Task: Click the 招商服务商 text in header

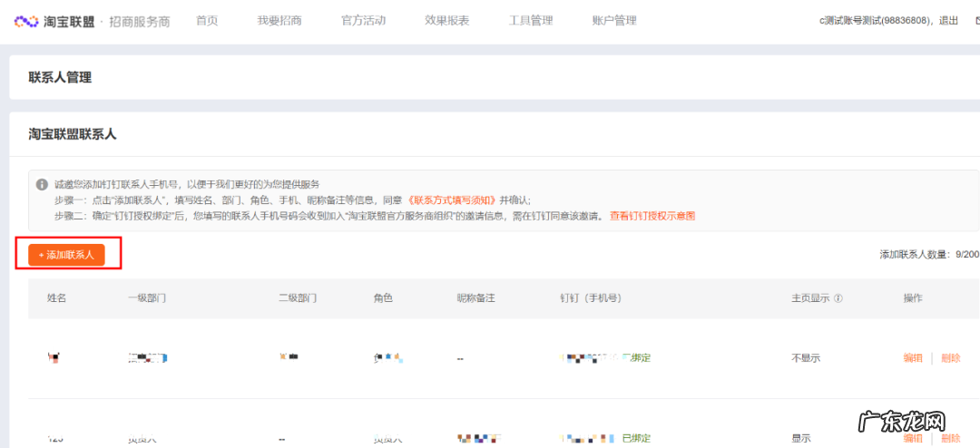Action: (x=141, y=22)
